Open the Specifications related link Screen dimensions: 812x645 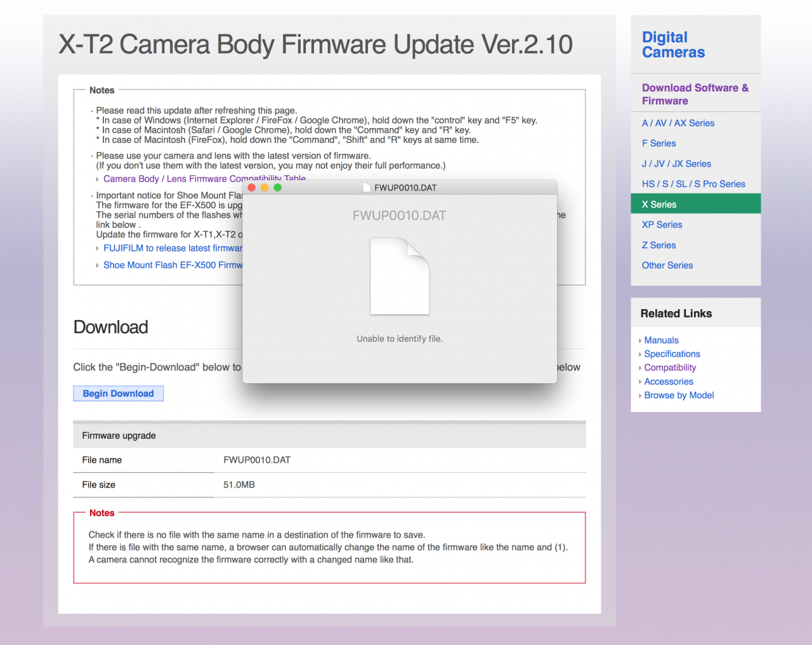click(672, 354)
